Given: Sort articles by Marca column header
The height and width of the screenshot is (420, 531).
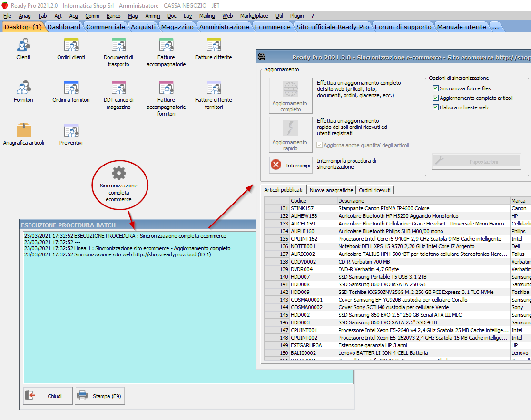Looking at the screenshot, I should tap(521, 201).
